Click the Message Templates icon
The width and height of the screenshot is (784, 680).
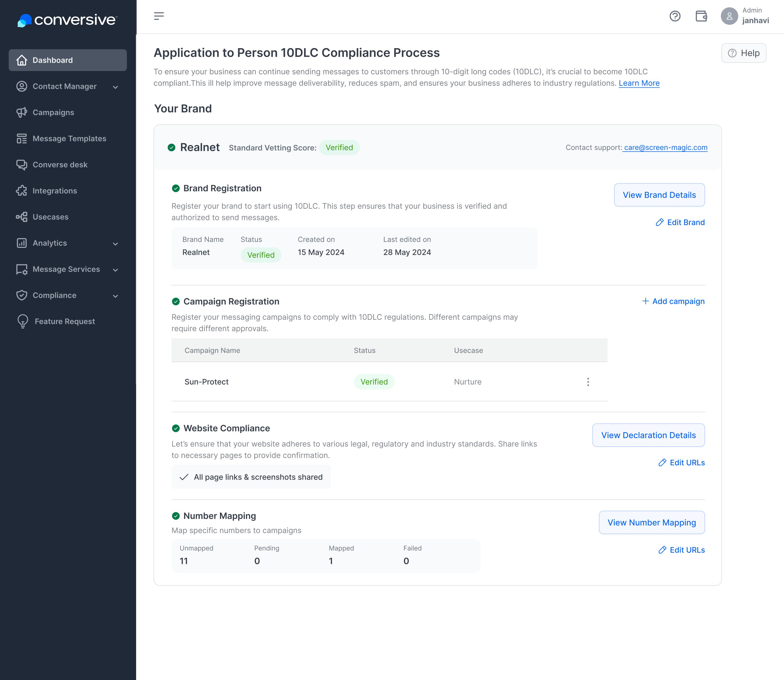point(22,139)
